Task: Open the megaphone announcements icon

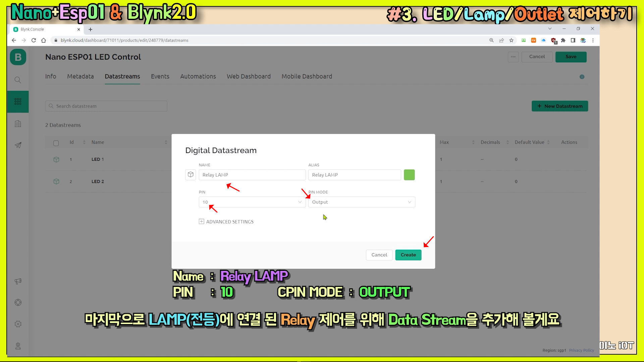Action: point(18,281)
